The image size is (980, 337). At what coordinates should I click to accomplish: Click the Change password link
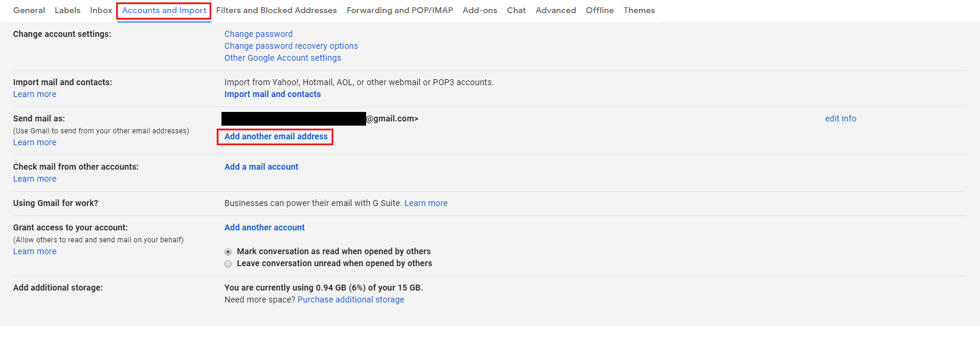click(x=258, y=34)
